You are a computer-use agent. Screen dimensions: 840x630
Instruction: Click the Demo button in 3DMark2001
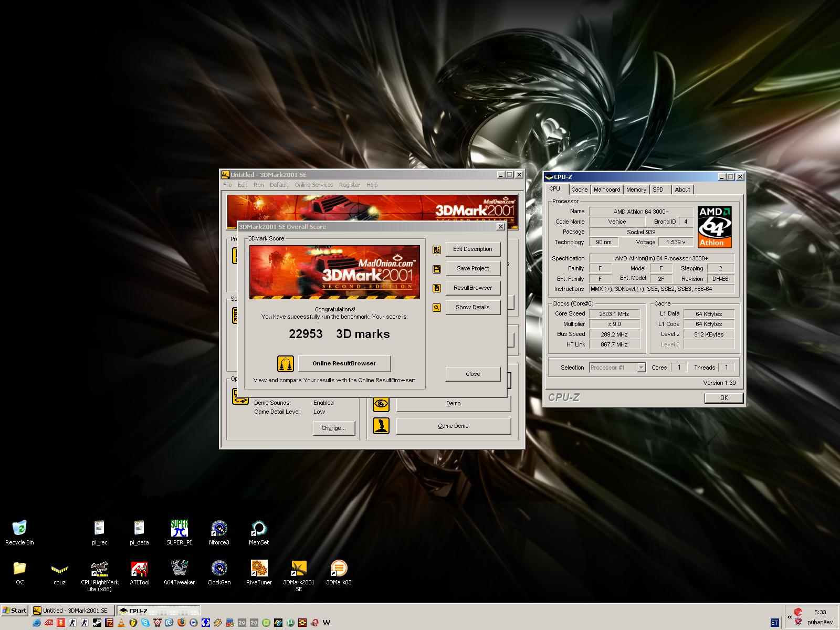[453, 403]
